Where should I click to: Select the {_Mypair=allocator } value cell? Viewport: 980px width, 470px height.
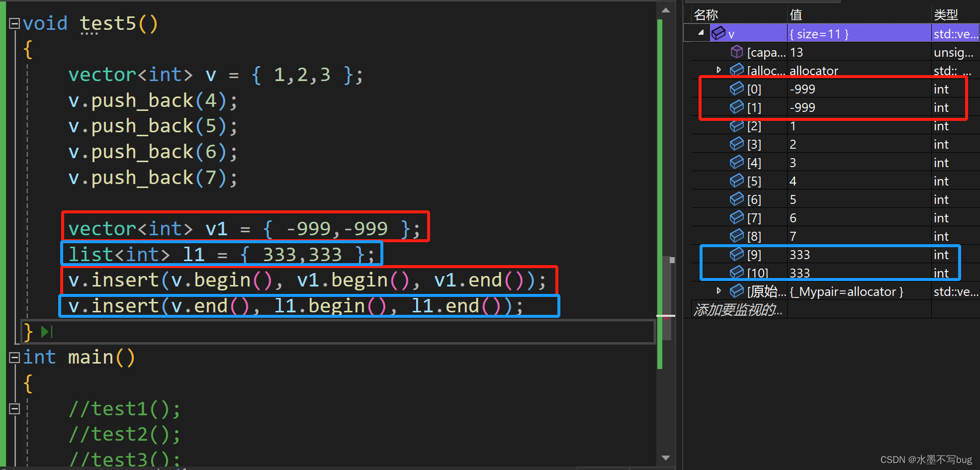pyautogui.click(x=859, y=291)
